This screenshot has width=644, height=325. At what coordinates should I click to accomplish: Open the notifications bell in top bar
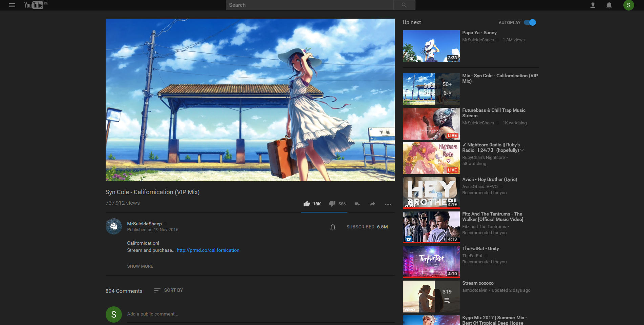click(x=609, y=5)
